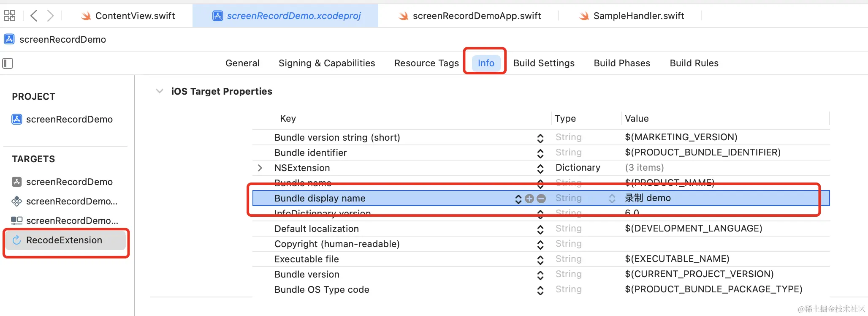This screenshot has height=316, width=868.
Task: Open the related items grid icon
Action: pyautogui.click(x=10, y=16)
